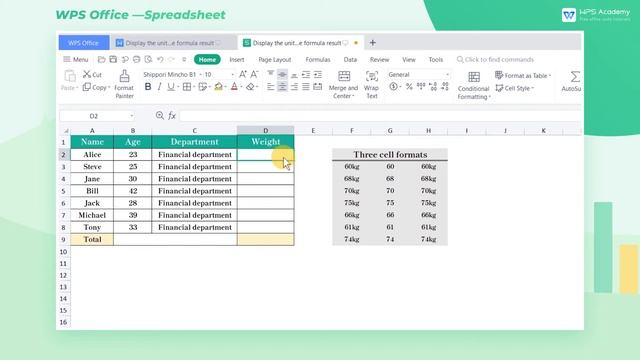Click the Clear eraser icon
This screenshot has height=360, width=640.
[x=250, y=87]
